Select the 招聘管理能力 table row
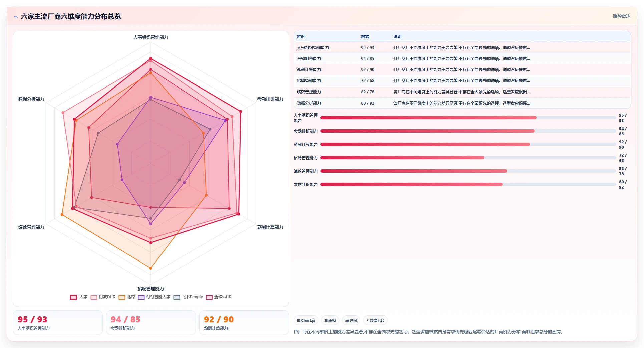 click(462, 81)
